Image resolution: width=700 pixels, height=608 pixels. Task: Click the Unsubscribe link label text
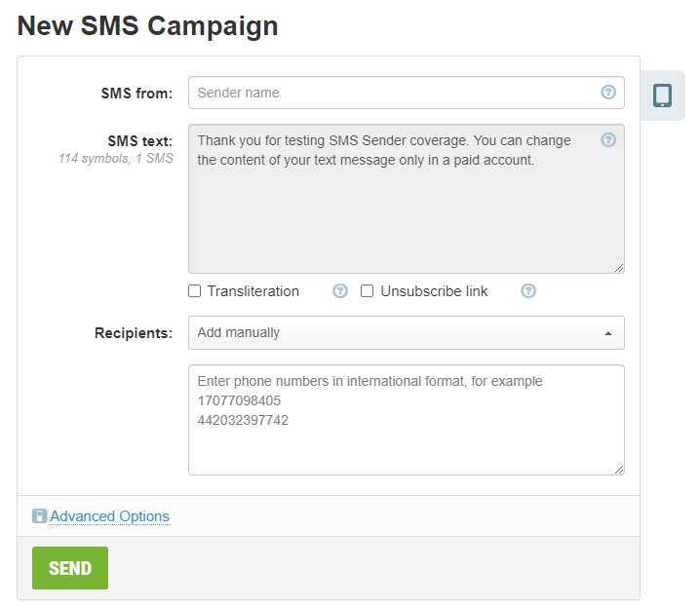(434, 291)
